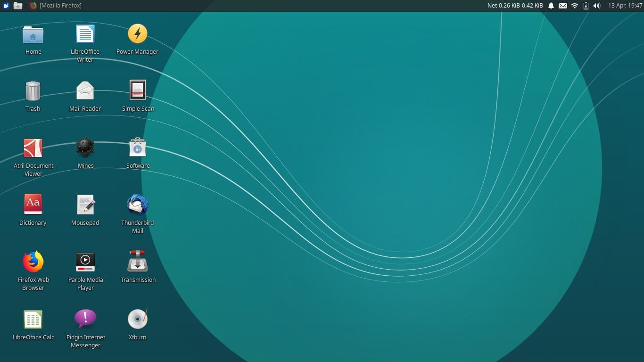This screenshot has height=362, width=644.
Task: Launch the Transmission desktop icon
Action: [138, 261]
